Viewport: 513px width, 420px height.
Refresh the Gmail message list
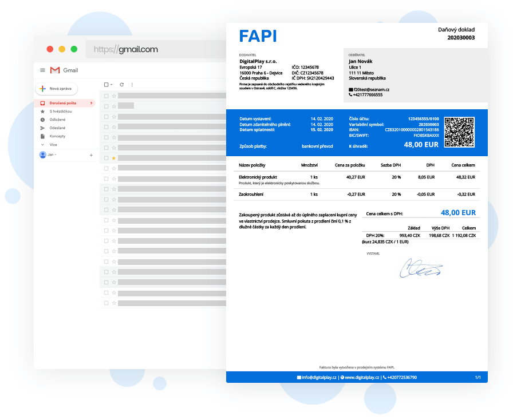(x=122, y=85)
